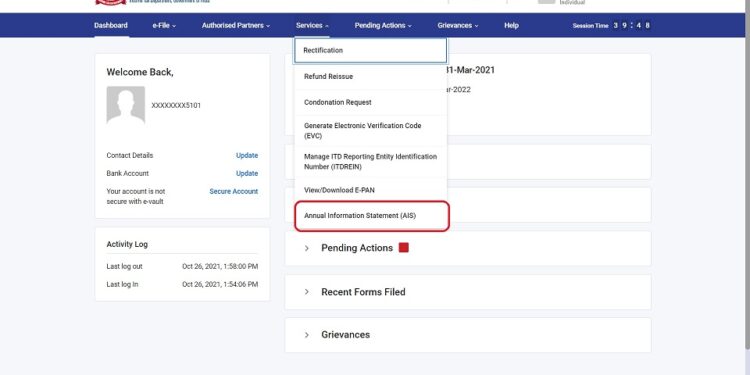The width and height of the screenshot is (750, 375).
Task: Choose Refund Reissue option
Action: point(371,77)
